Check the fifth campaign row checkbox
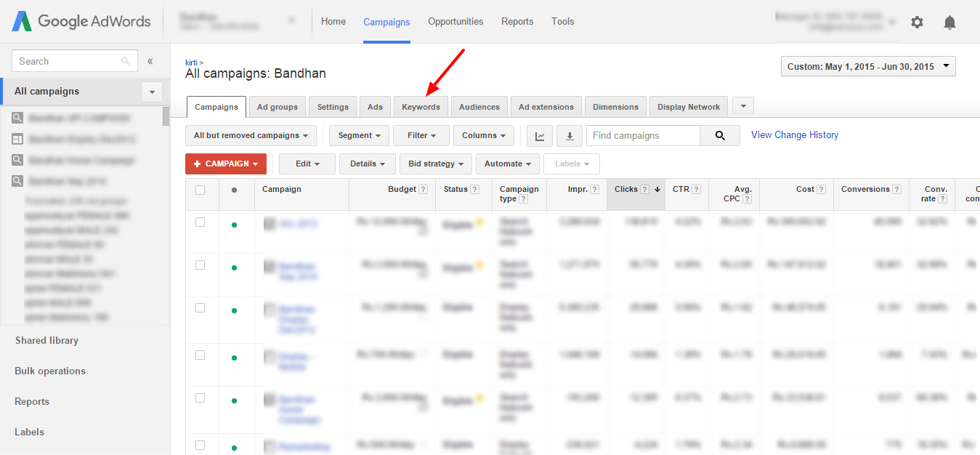The width and height of the screenshot is (980, 455). pyautogui.click(x=201, y=398)
